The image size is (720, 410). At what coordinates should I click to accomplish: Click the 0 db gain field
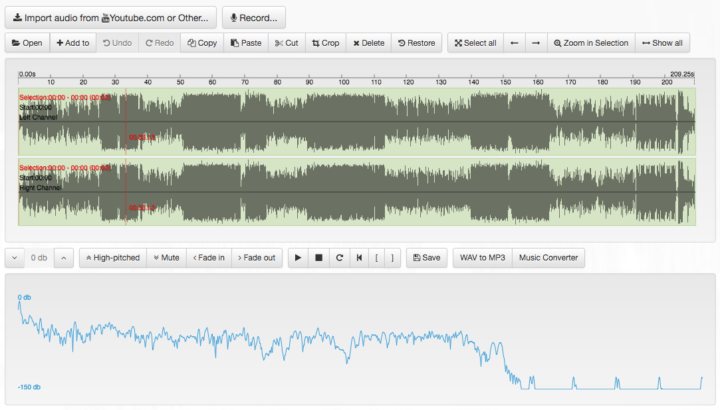pyautogui.click(x=39, y=258)
